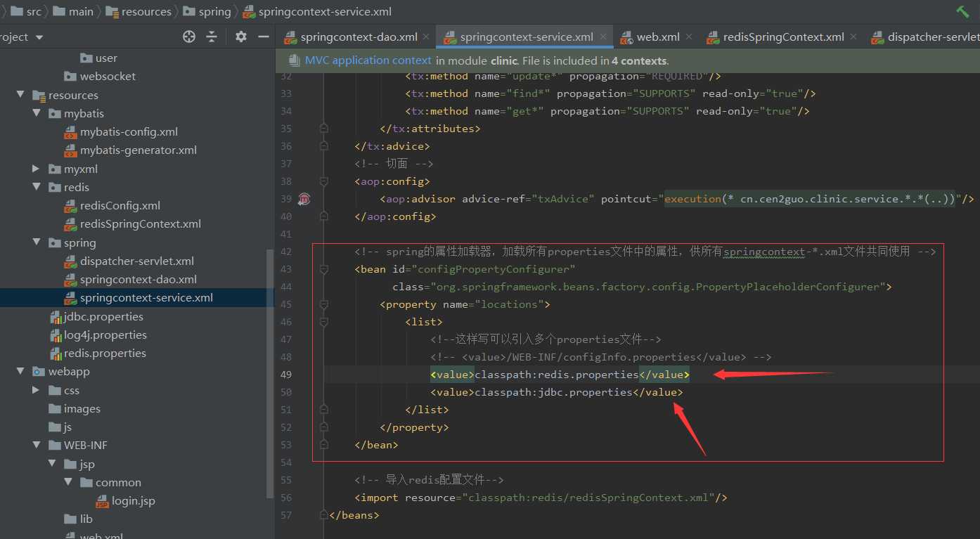
Task: Collapse the webapp folder
Action: pyautogui.click(x=20, y=371)
